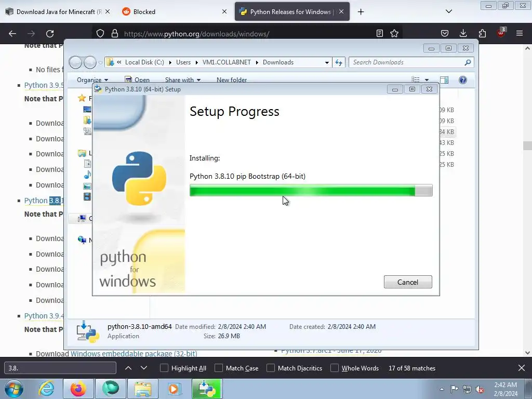
Task: Expand the more view options arrow
Action: 427,79
